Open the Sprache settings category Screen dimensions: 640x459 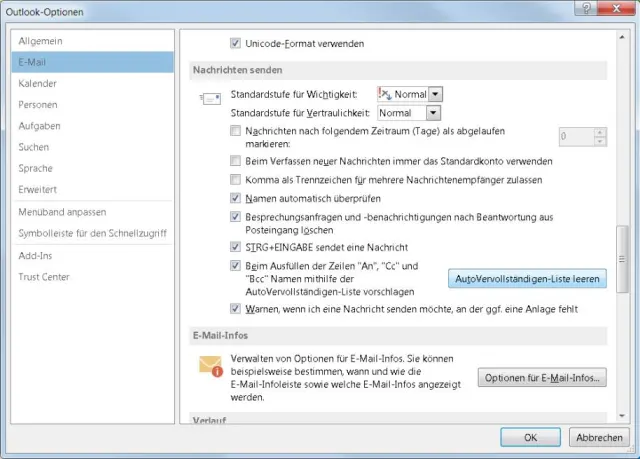click(x=92, y=168)
